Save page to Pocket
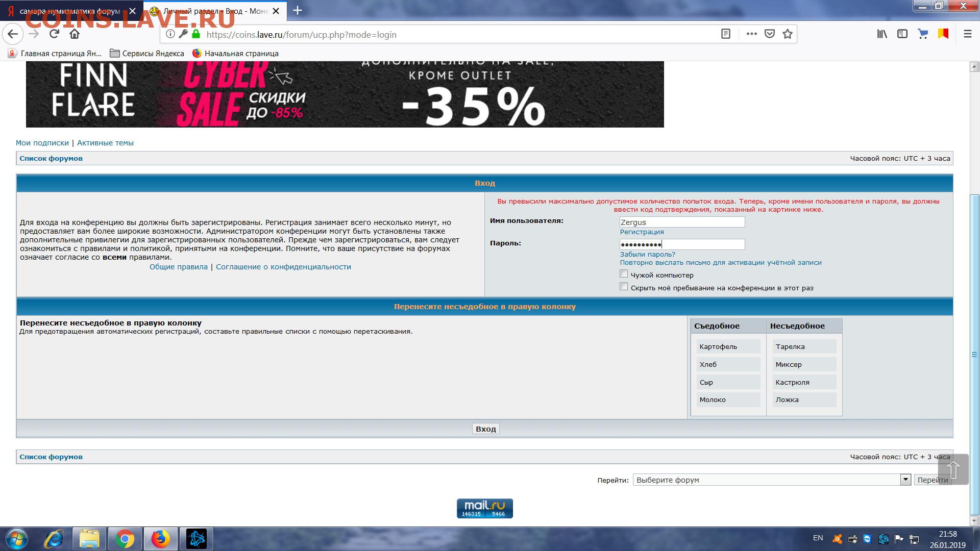This screenshot has height=551, width=980. [770, 34]
